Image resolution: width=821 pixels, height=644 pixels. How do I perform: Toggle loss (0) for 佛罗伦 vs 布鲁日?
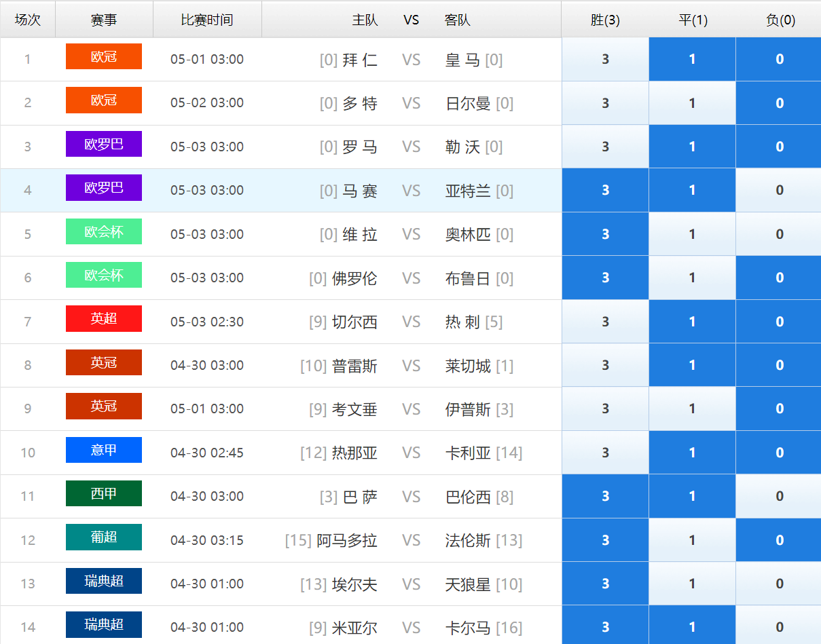pyautogui.click(x=779, y=278)
